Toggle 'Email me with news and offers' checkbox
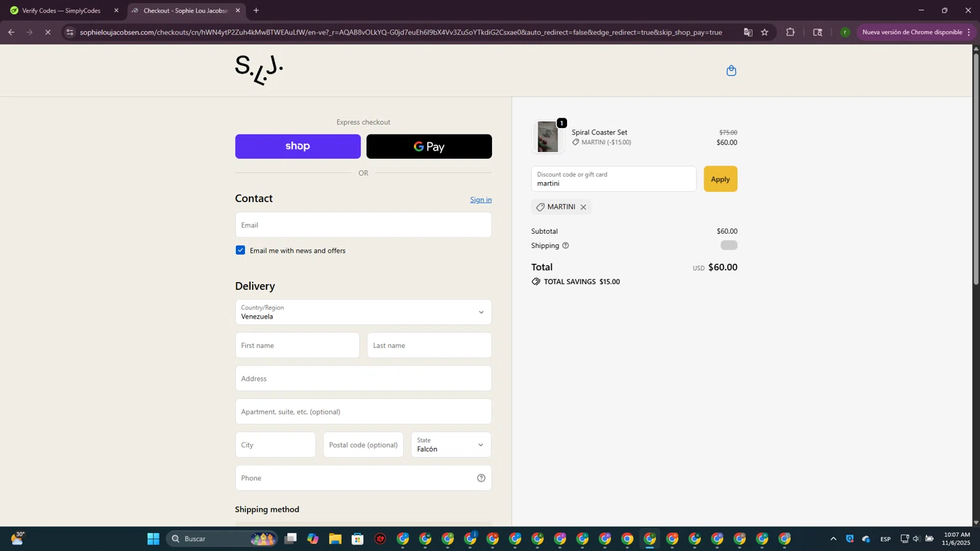This screenshot has height=551, width=980. [240, 250]
